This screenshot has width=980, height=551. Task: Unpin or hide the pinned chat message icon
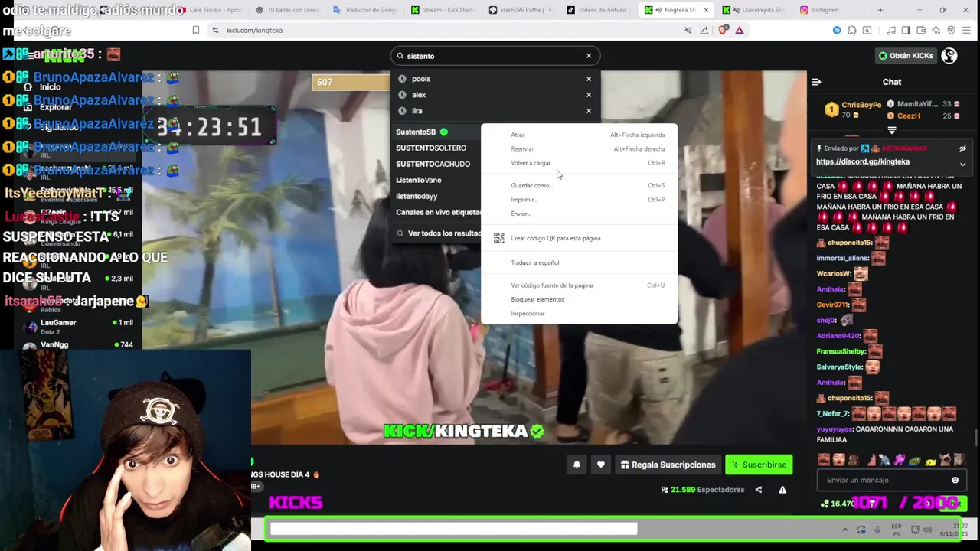962,148
